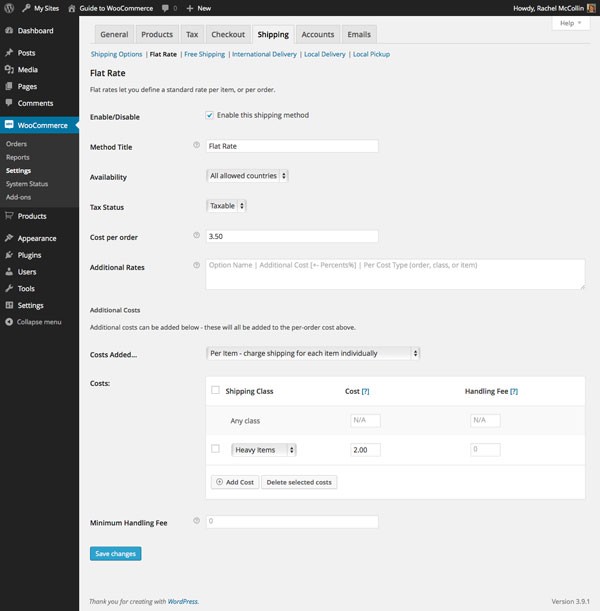Click the Comments icon in sidebar
Image resolution: width=600 pixels, height=611 pixels.
click(9, 103)
